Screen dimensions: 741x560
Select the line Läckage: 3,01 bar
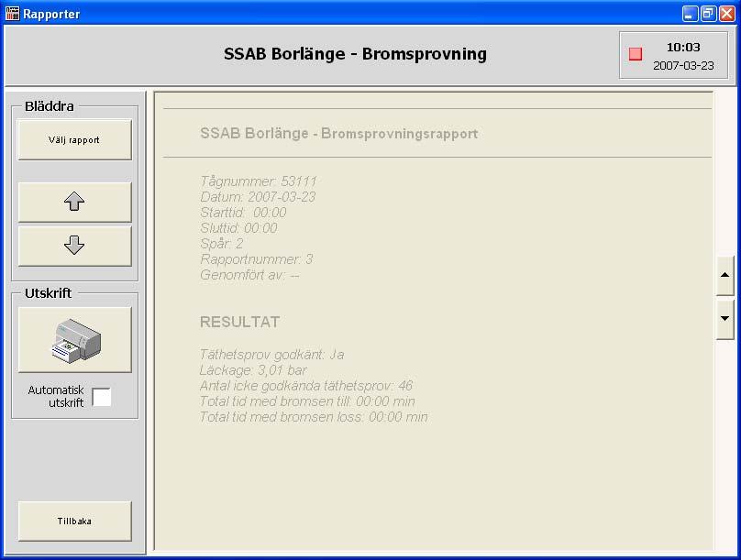point(253,370)
